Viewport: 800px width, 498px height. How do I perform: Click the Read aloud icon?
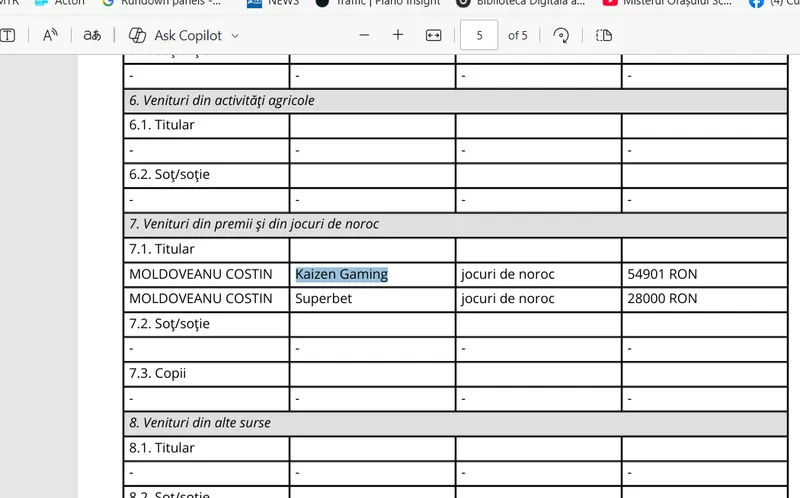(x=50, y=36)
